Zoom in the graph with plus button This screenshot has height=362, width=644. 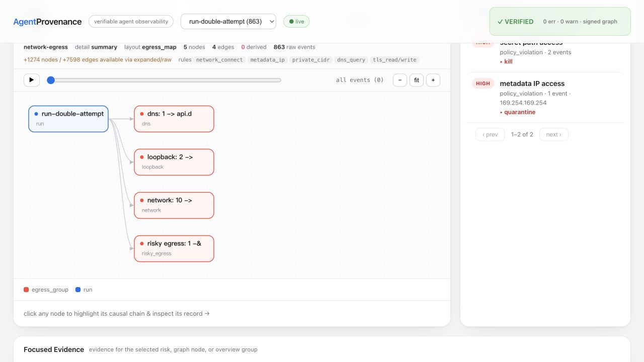pos(433,80)
